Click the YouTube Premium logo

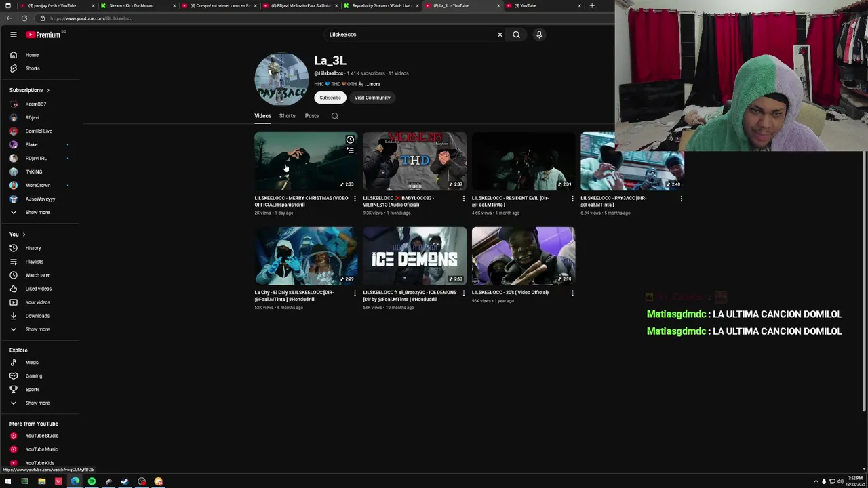[x=43, y=35]
